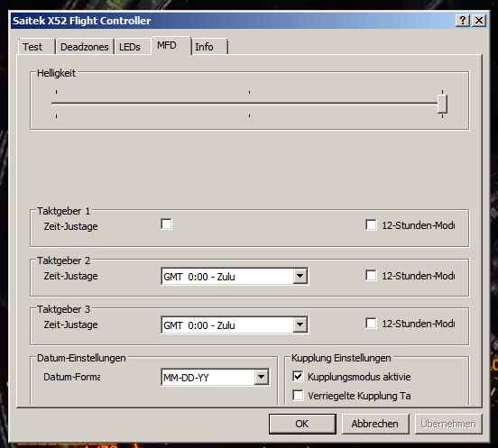This screenshot has width=498, height=448.
Task: Open the Datum-Format dropdown arrow
Action: click(262, 377)
